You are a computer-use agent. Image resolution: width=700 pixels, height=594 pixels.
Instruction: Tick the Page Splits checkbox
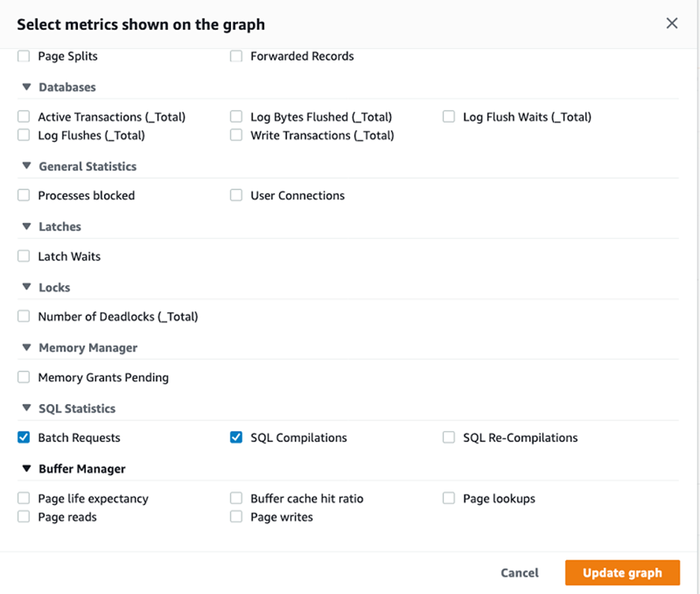24,56
